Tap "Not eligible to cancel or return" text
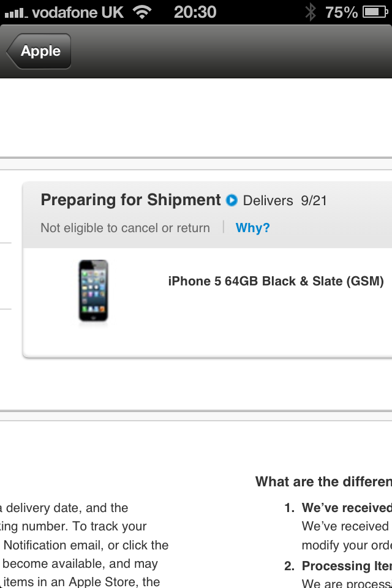392x588 pixels. click(x=125, y=228)
